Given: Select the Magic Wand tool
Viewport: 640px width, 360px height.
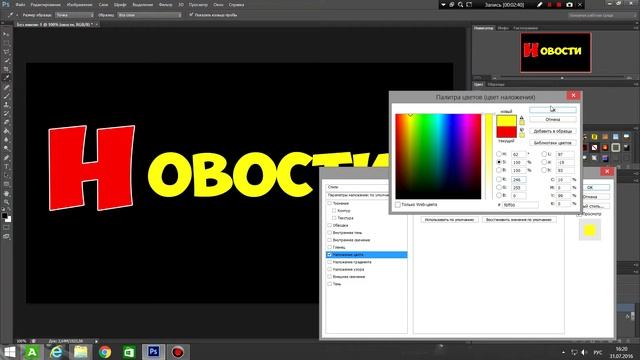Looking at the screenshot, I should [x=6, y=60].
